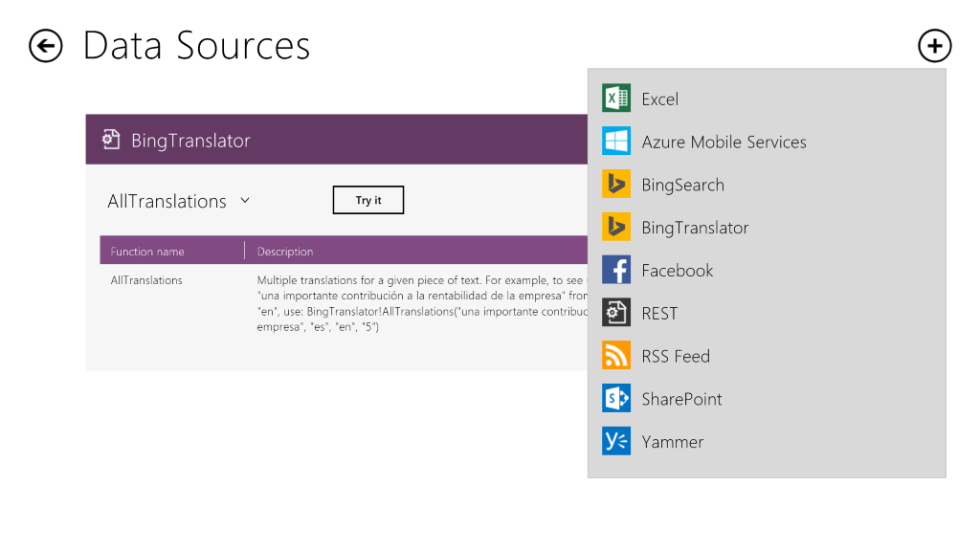The width and height of the screenshot is (980, 551).
Task: Choose Yammer from the data source menu
Action: [673, 441]
